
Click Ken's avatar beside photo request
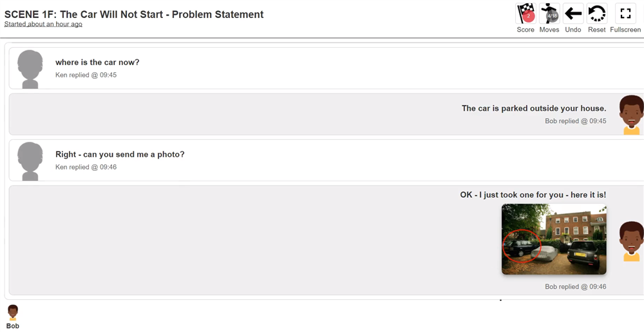[x=30, y=161]
